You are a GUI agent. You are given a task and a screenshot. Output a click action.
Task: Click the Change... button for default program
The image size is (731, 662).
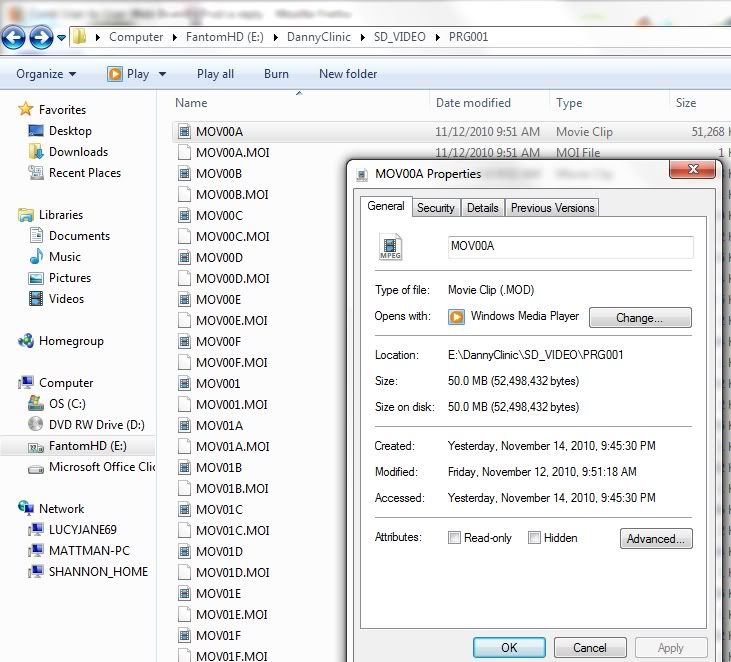[640, 318]
